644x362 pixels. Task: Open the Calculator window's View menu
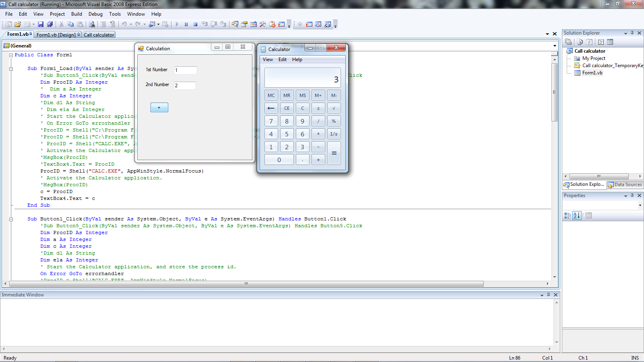click(x=268, y=60)
